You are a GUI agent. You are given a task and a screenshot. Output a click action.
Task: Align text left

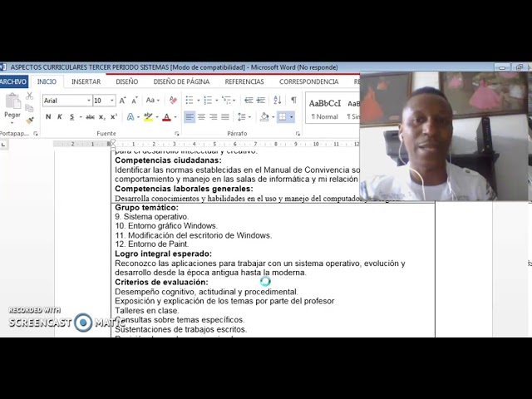[x=190, y=117]
